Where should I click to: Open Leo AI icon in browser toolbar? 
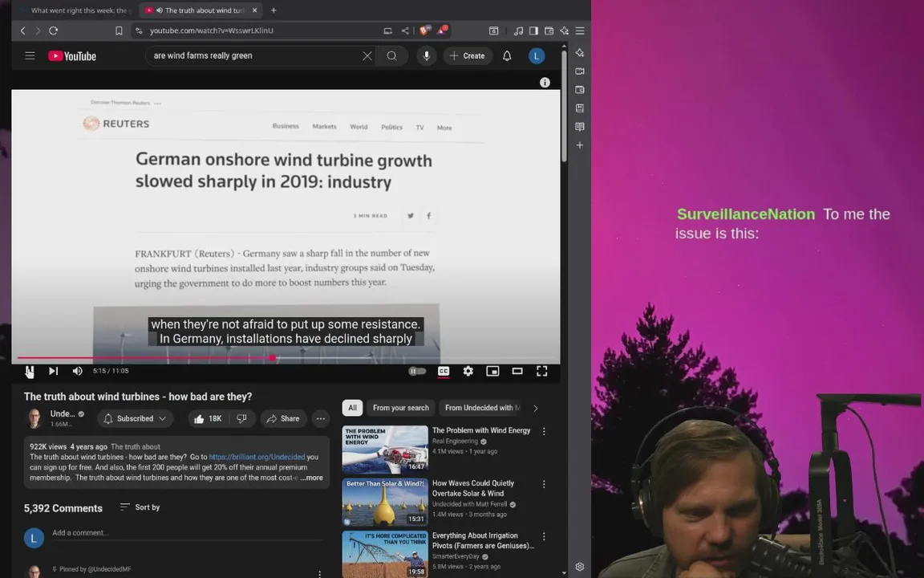click(565, 31)
